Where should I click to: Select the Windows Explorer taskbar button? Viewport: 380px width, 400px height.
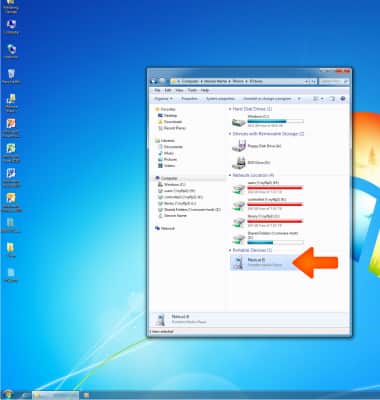pyautogui.click(x=55, y=395)
